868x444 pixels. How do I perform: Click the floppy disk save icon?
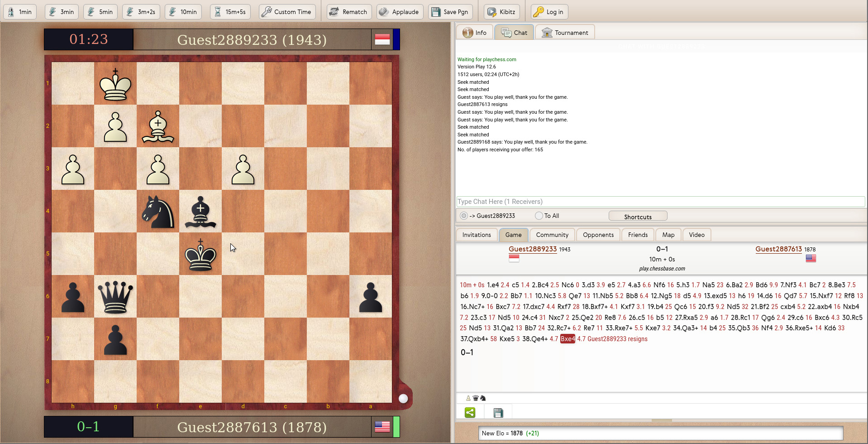[498, 412]
